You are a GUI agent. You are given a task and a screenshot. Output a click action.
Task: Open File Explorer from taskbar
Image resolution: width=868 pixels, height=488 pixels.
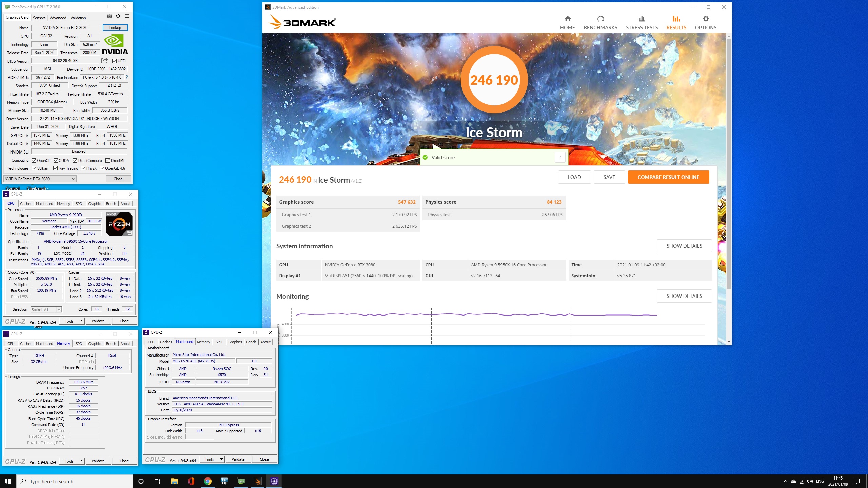(174, 481)
